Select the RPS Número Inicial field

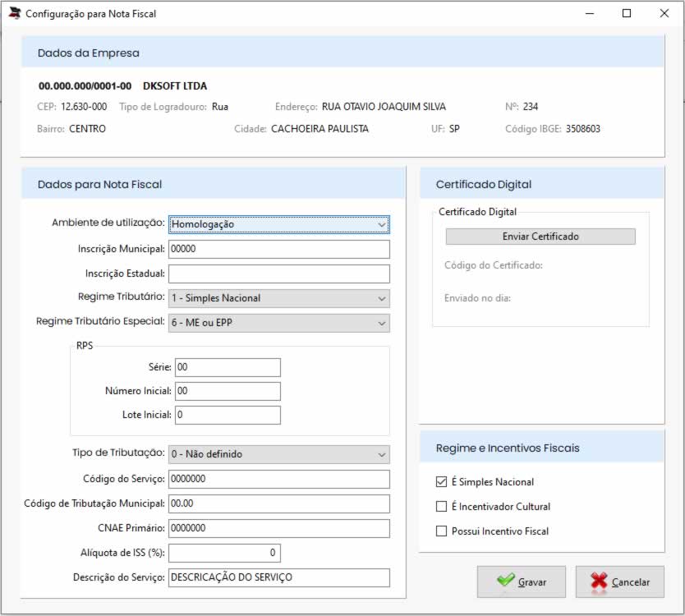(x=228, y=391)
